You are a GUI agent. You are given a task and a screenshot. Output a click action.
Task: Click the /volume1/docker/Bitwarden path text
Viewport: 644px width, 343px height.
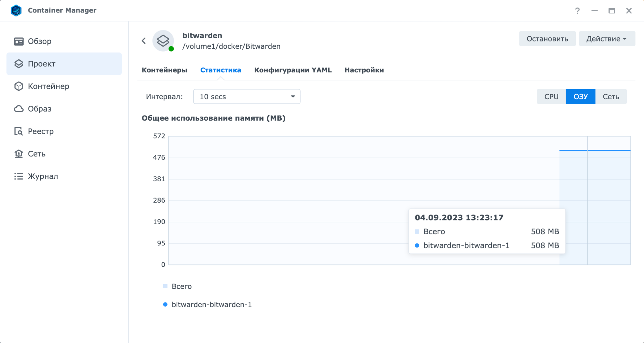coord(231,46)
